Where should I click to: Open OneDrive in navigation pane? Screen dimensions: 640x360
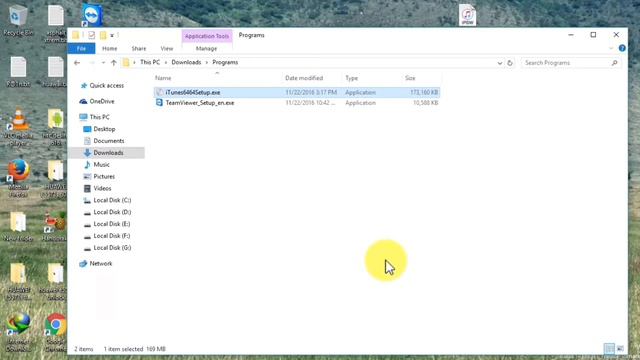coord(102,101)
